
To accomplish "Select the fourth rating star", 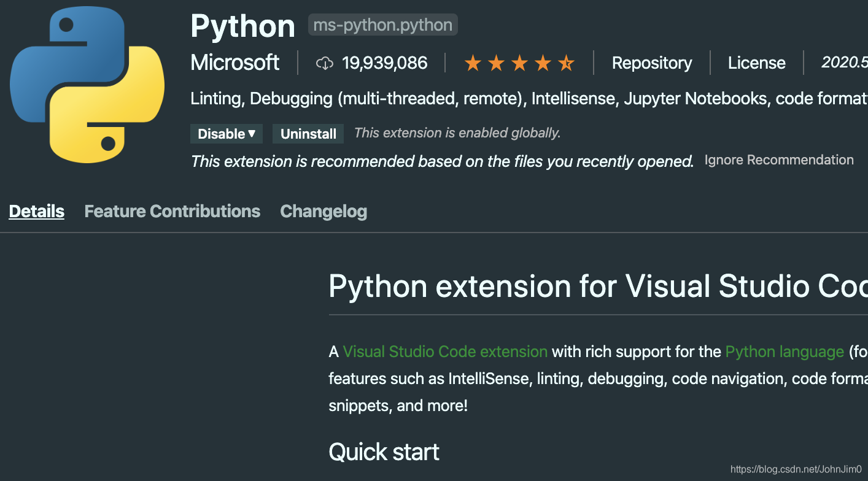I will [543, 62].
